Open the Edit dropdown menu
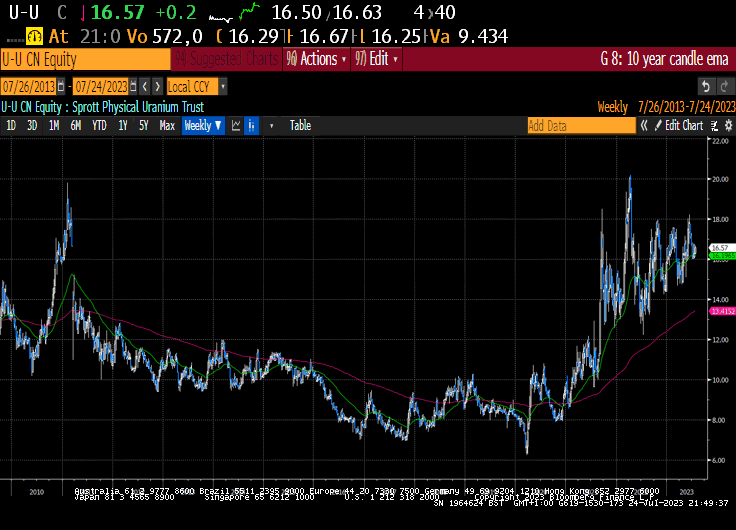The height and width of the screenshot is (530, 736). (376, 59)
